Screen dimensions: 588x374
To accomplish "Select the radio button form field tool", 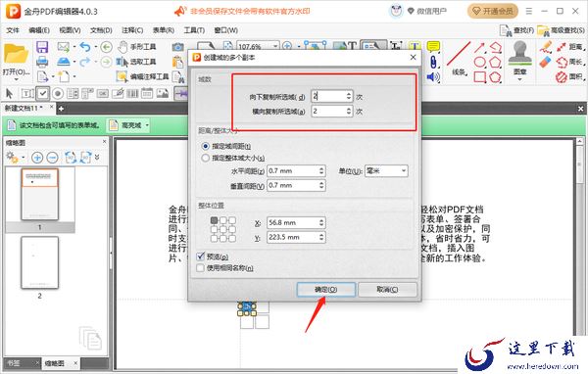I will [x=58, y=93].
